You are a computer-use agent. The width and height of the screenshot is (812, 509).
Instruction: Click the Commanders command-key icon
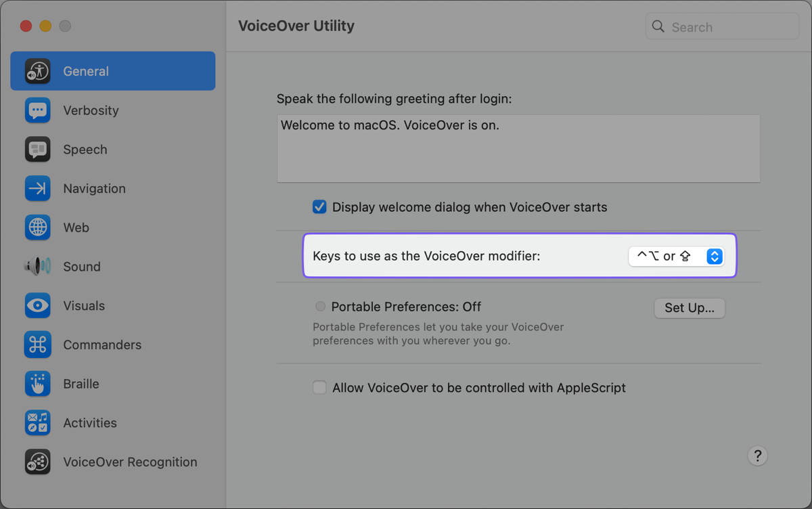point(38,345)
